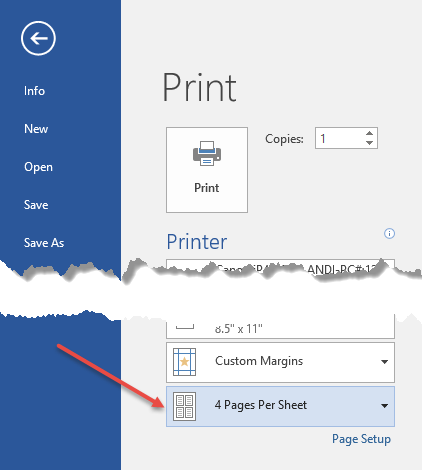This screenshot has height=470, width=422.
Task: Click the 4 Pages Per Sheet grid icon
Action: tap(184, 406)
